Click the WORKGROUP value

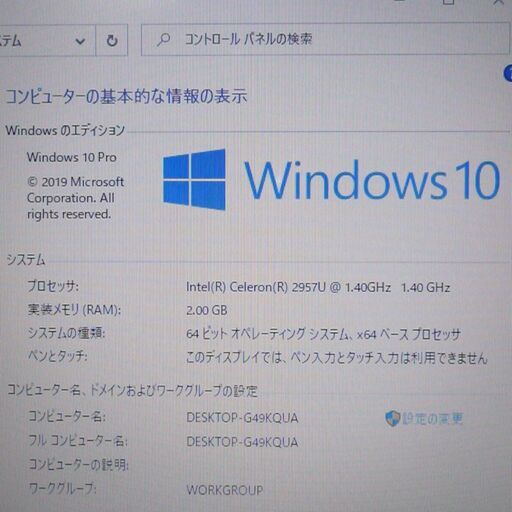(x=225, y=490)
